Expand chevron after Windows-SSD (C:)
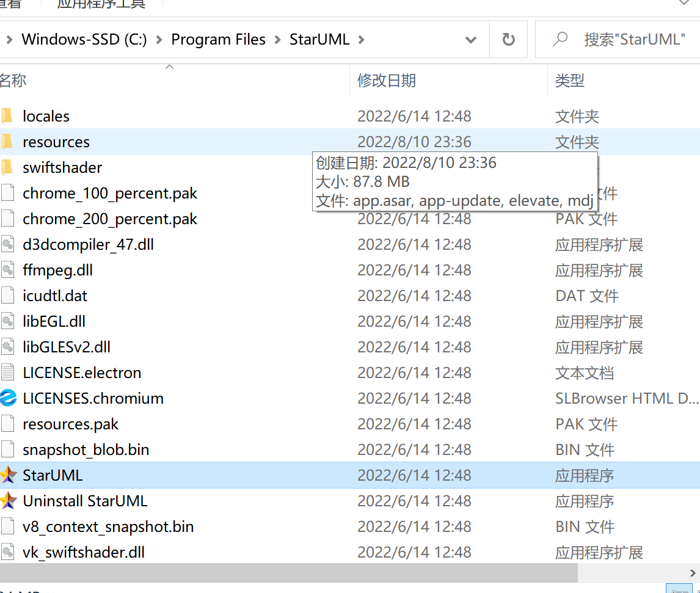 (159, 40)
